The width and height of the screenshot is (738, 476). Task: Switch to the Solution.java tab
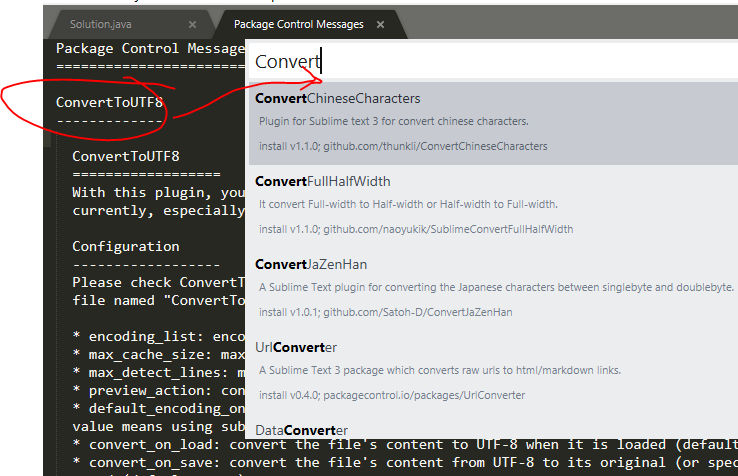click(x=100, y=24)
